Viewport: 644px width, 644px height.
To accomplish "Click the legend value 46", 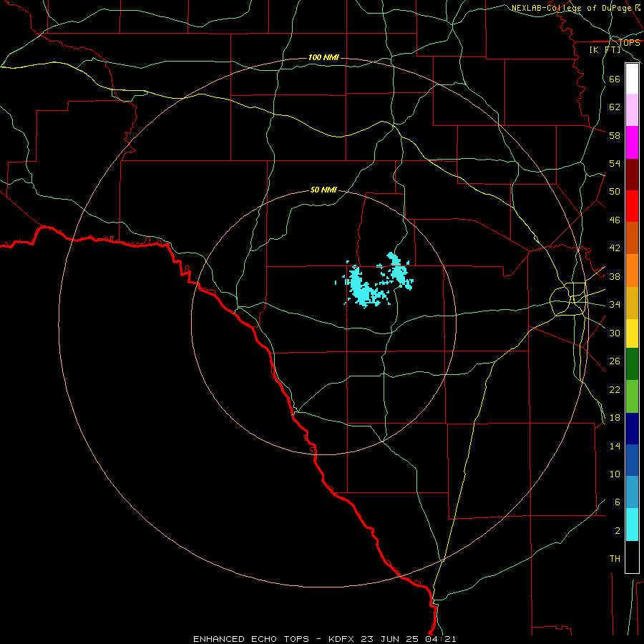I will (615, 220).
